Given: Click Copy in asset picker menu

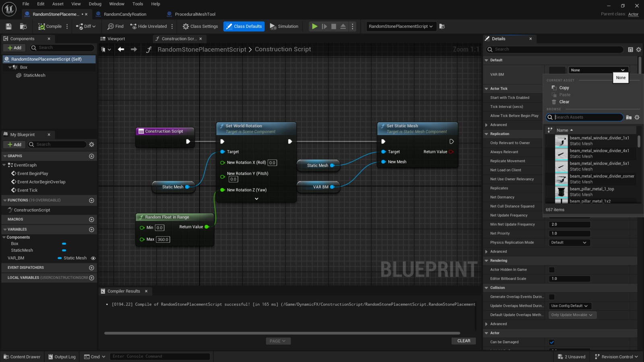Looking at the screenshot, I should [x=564, y=88].
